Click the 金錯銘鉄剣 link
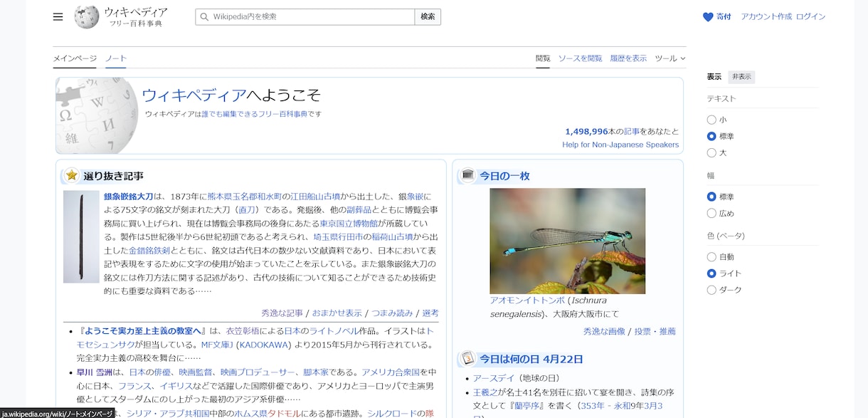The image size is (868, 418). [149, 251]
